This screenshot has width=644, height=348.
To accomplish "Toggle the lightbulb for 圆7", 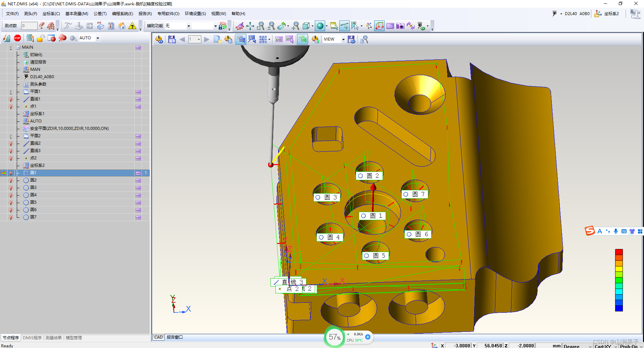I will point(11,217).
